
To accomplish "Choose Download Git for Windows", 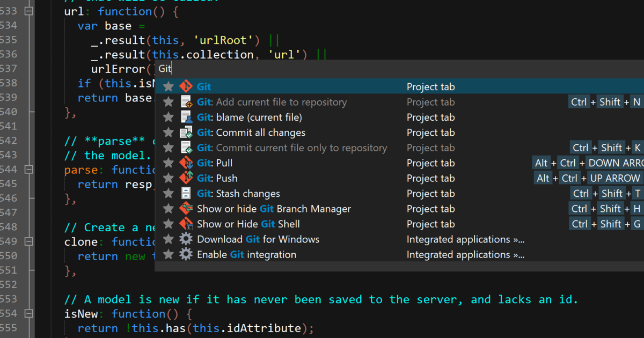I will (258, 239).
